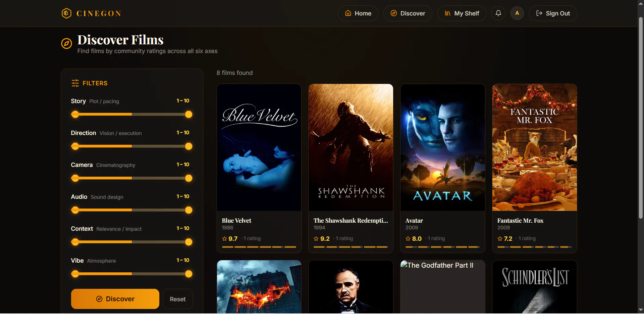
Task: Click the star icon on Avatar card
Action: [x=408, y=239]
